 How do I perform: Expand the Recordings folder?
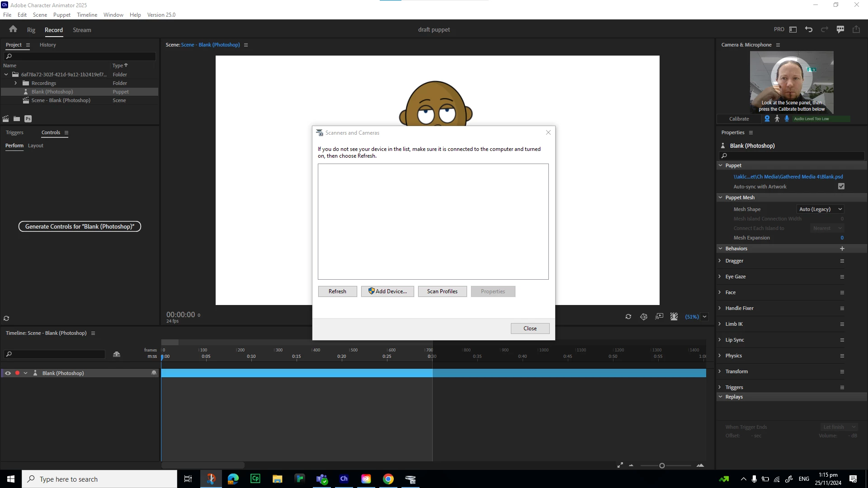coord(16,83)
